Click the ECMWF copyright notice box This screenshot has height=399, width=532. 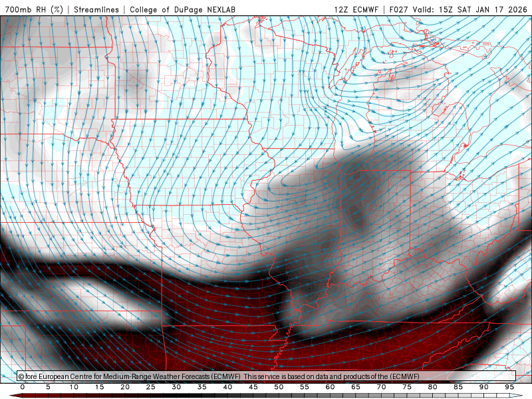(x=267, y=376)
